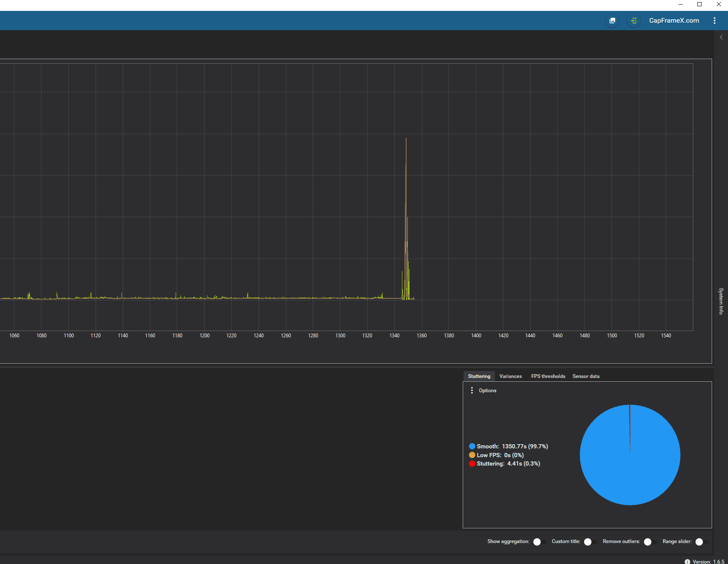Viewport: 728px width, 564px height.
Task: Toggle Show aggregation switch
Action: coord(540,542)
